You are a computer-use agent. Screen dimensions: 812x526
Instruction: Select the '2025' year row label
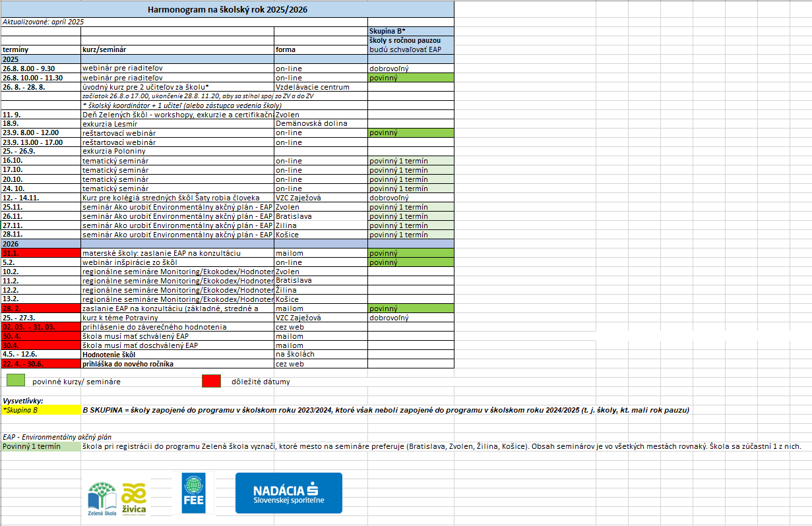tap(40, 59)
